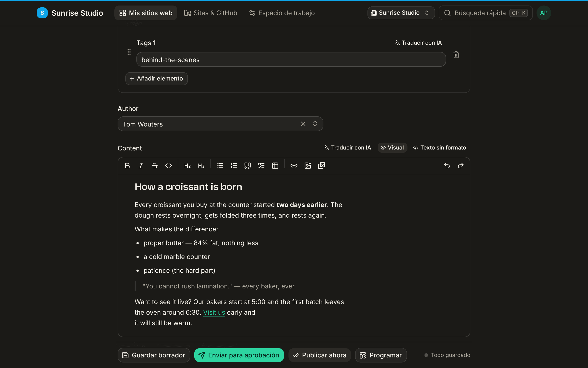Viewport: 588px width, 368px height.
Task: Open the media gallery icon
Action: (322, 166)
